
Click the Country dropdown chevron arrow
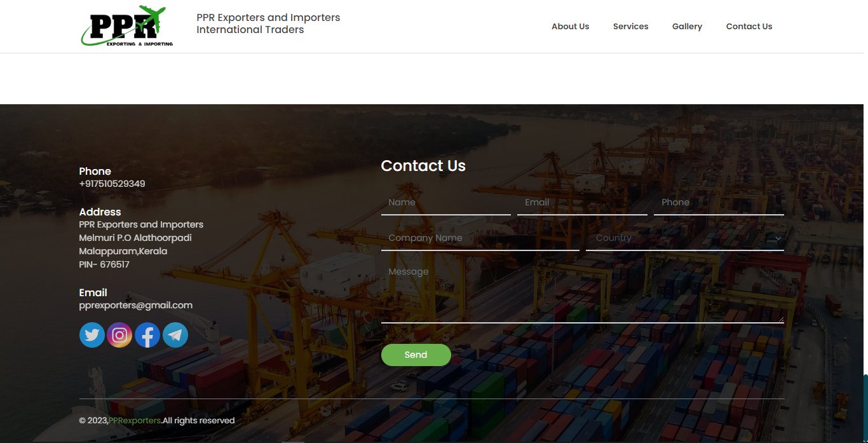click(x=778, y=238)
